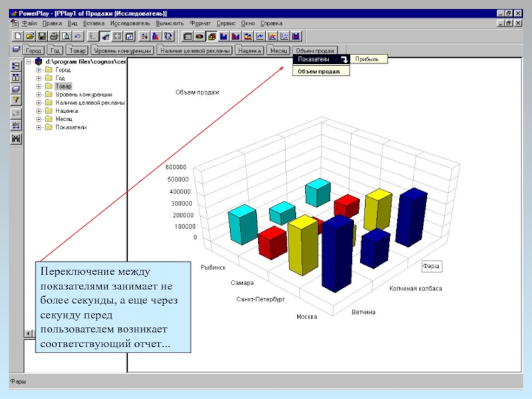532x399 pixels.
Task: Click Add as Rows sidebar icon
Action: (x=15, y=66)
